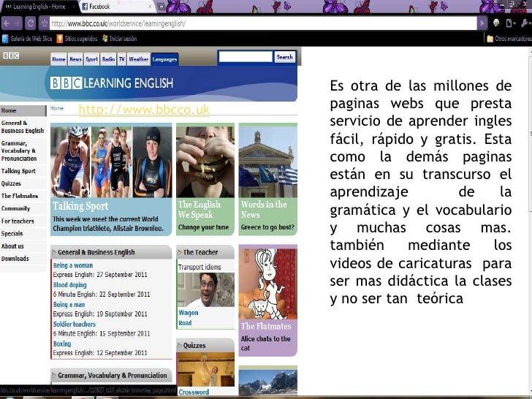Open the Crossword quiz link
This screenshot has width=532, height=399.
click(x=194, y=392)
